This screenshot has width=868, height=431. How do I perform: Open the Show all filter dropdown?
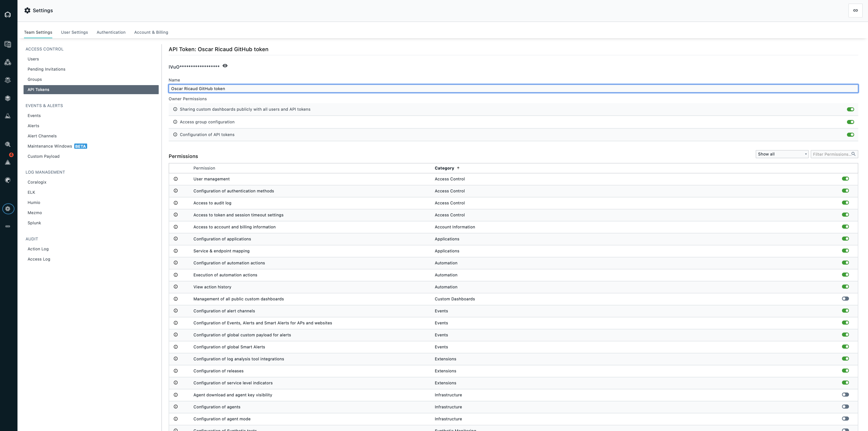(x=782, y=154)
